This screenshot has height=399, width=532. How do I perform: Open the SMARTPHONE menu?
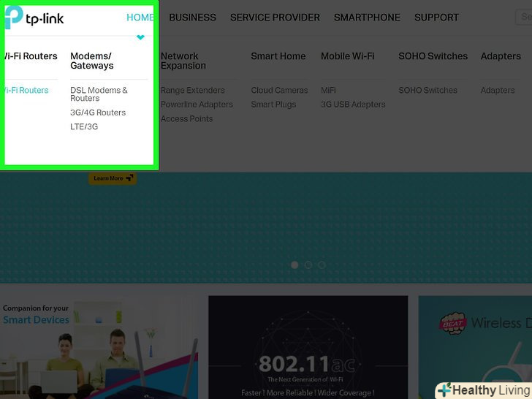pyautogui.click(x=367, y=18)
